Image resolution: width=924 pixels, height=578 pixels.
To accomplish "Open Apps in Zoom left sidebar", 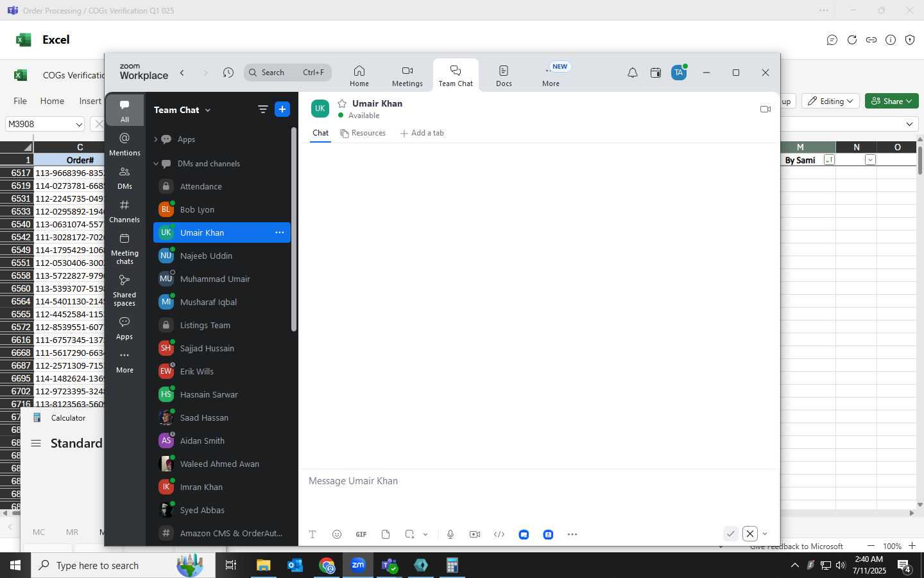I will 124,328.
